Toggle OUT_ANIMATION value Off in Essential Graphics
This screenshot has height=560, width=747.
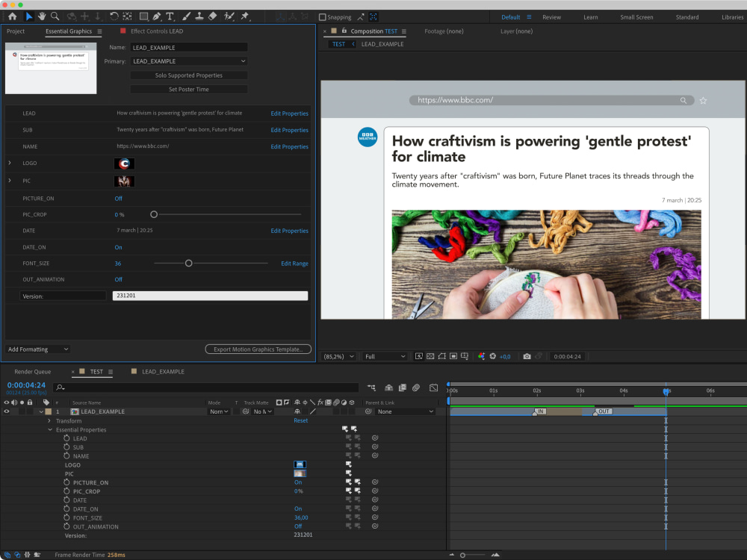118,279
